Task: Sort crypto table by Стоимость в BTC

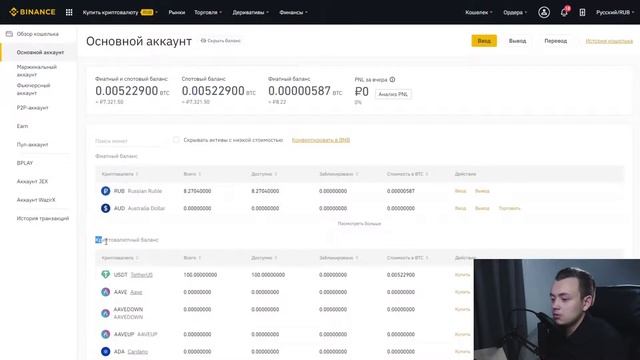Action: (x=407, y=258)
